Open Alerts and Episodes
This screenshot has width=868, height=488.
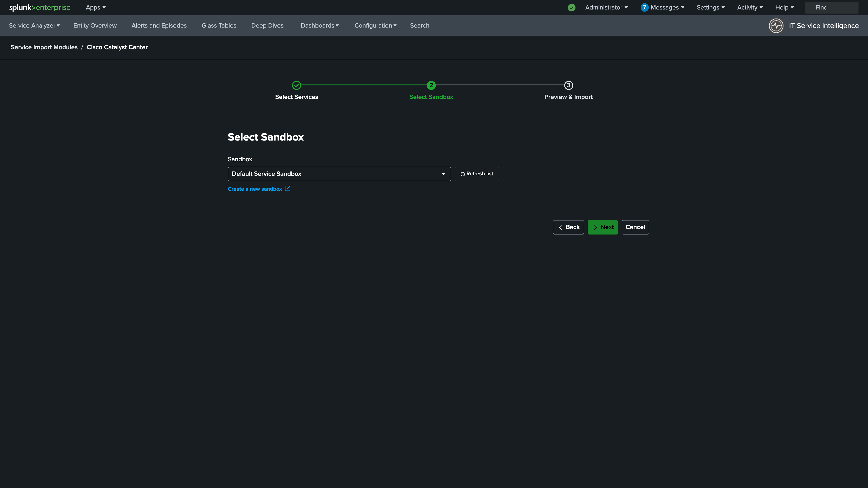pos(159,26)
